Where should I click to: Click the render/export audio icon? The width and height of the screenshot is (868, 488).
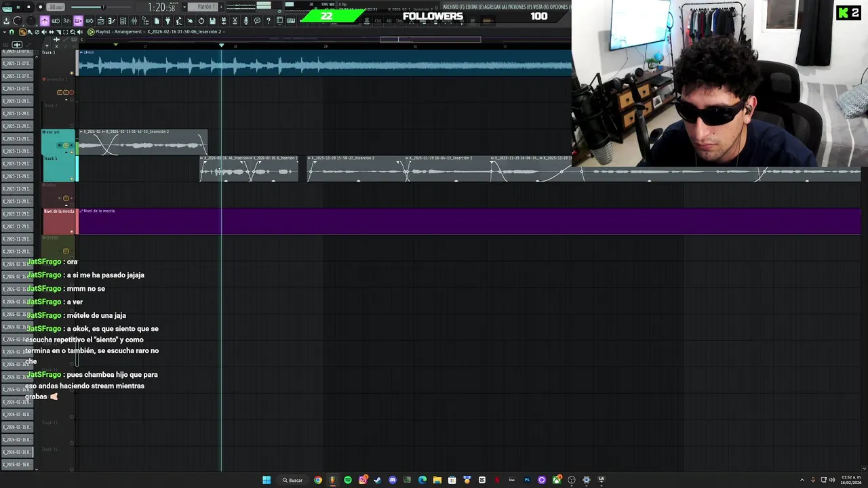(x=224, y=21)
